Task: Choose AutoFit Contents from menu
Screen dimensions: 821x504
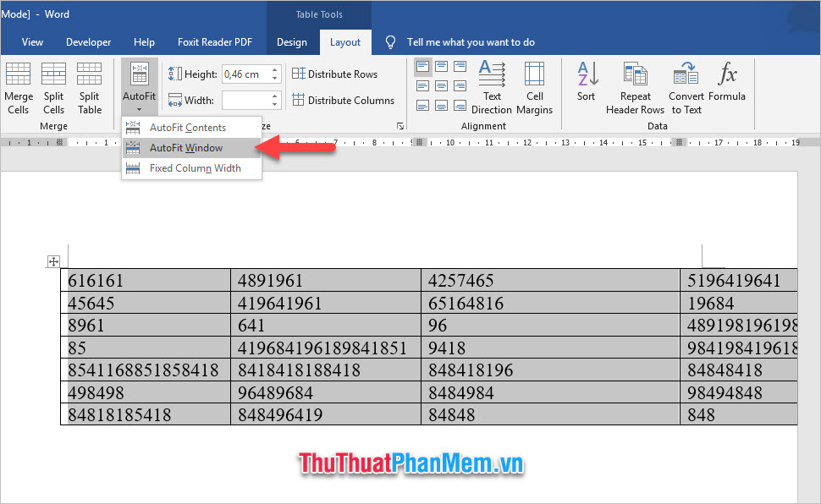Action: pos(191,128)
